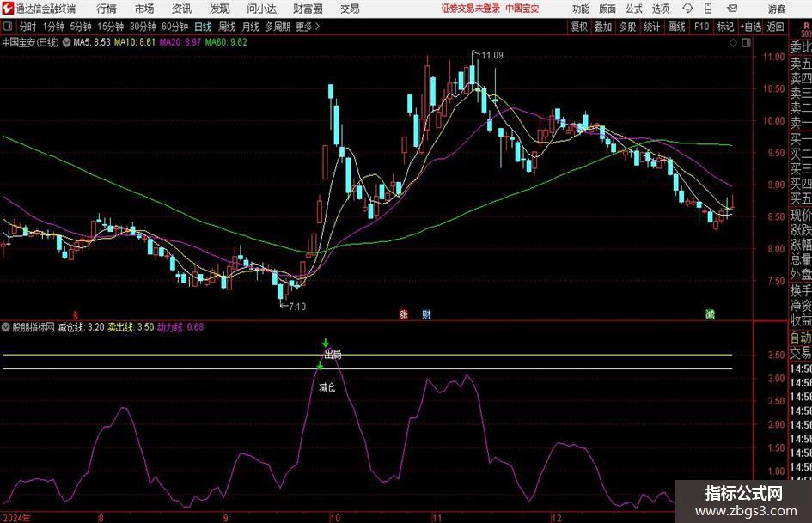Screen dimensions: 812x523
Task: Open the 公式 menu
Action: (634, 9)
